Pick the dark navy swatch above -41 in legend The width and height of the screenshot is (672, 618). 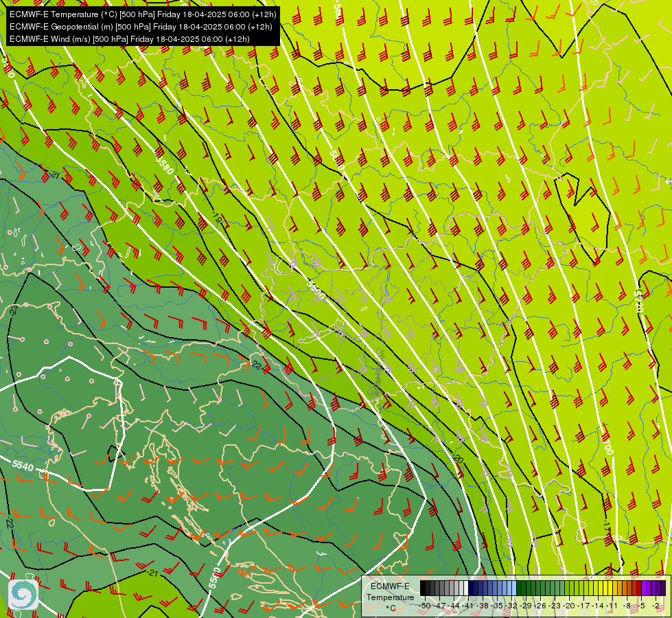tap(471, 588)
